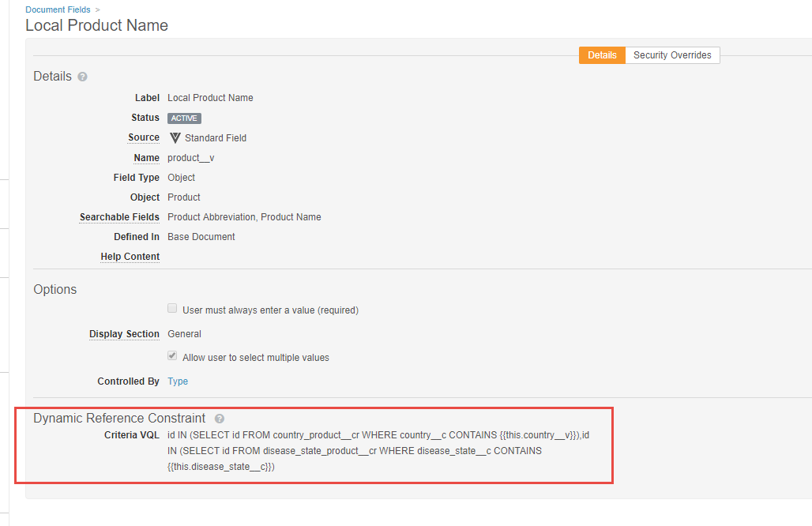Click the Local Product Name page title
The width and height of the screenshot is (812, 526).
click(96, 25)
